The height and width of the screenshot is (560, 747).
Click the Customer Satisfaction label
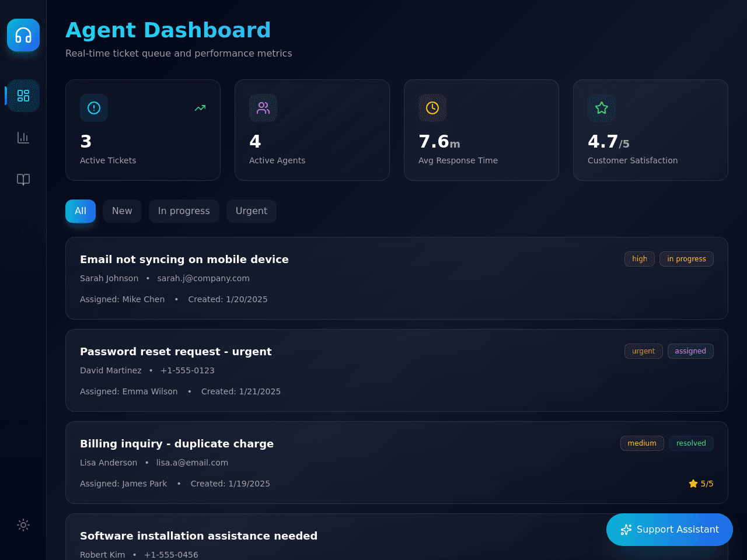[633, 160]
